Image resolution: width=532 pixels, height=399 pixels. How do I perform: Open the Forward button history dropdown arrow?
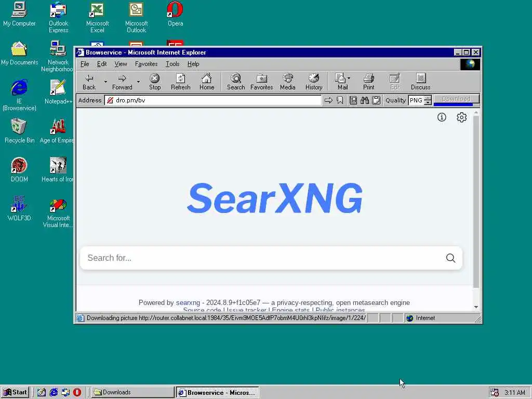tap(138, 82)
